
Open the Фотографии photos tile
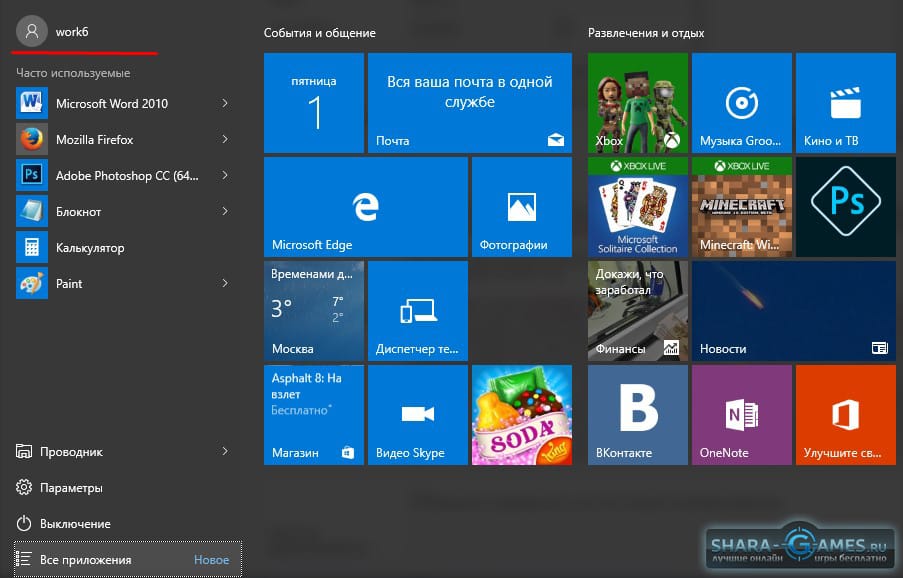coord(522,207)
